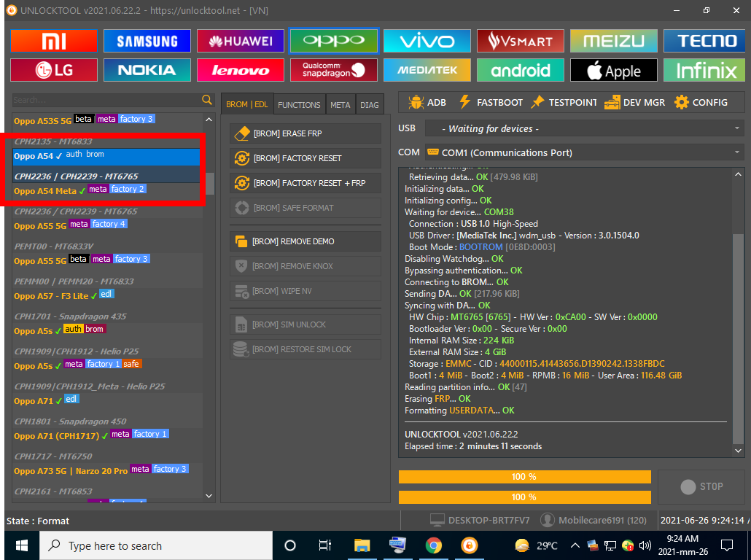The width and height of the screenshot is (751, 560).
Task: Choose the Tecno brand tile
Action: (704, 41)
